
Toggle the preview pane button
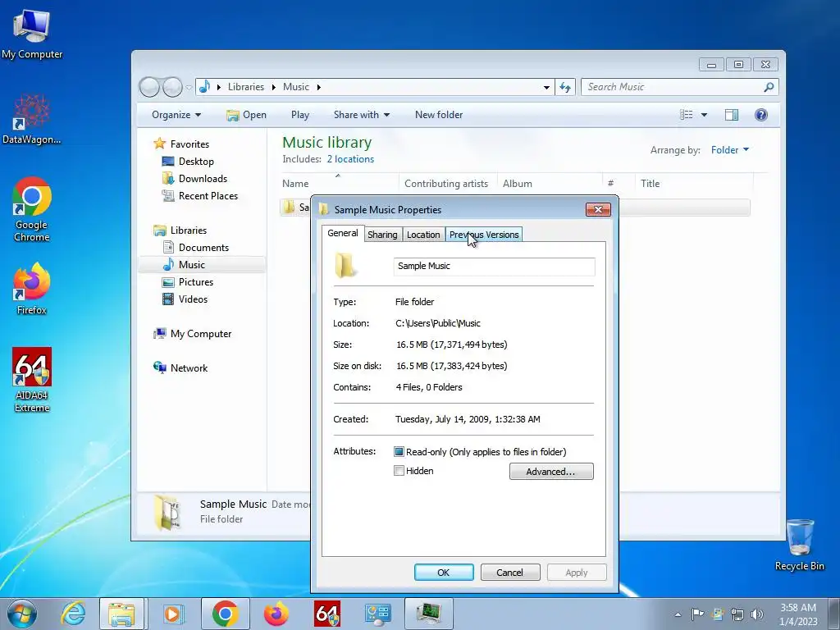click(731, 115)
